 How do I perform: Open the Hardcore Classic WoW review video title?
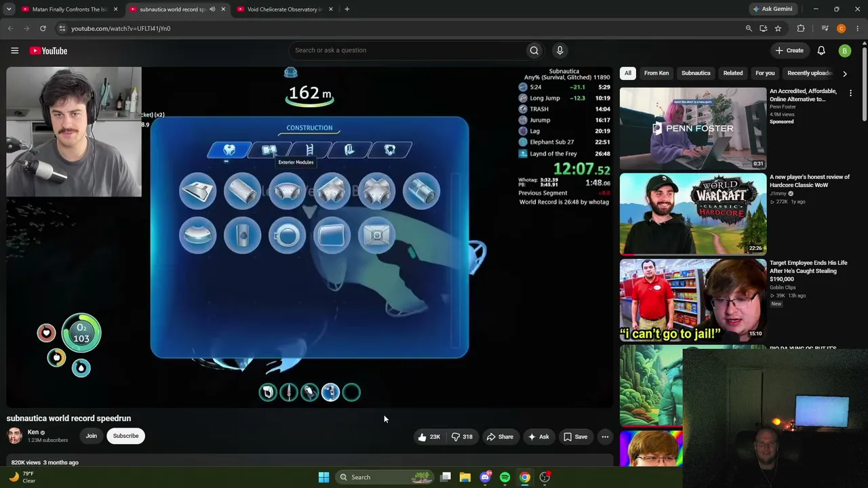810,181
